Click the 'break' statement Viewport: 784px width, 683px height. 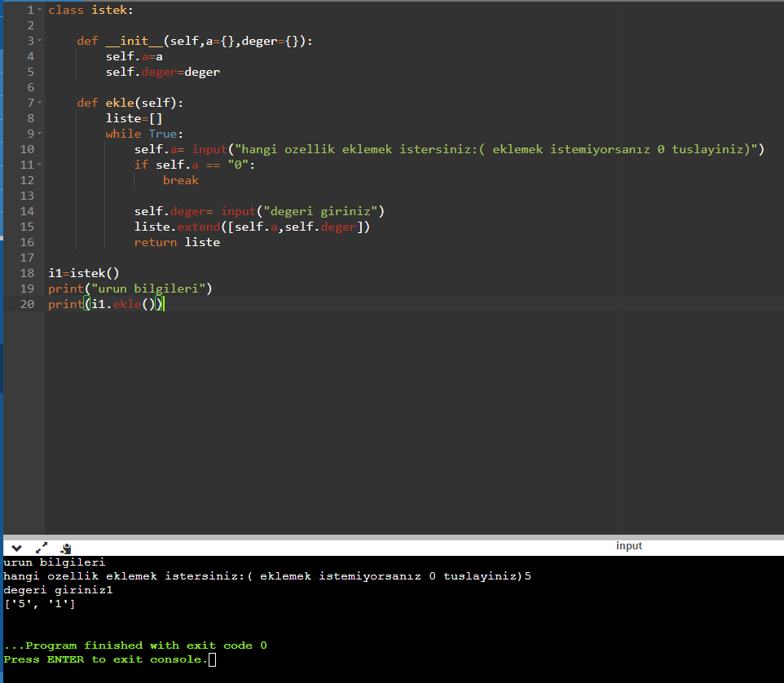pos(180,180)
